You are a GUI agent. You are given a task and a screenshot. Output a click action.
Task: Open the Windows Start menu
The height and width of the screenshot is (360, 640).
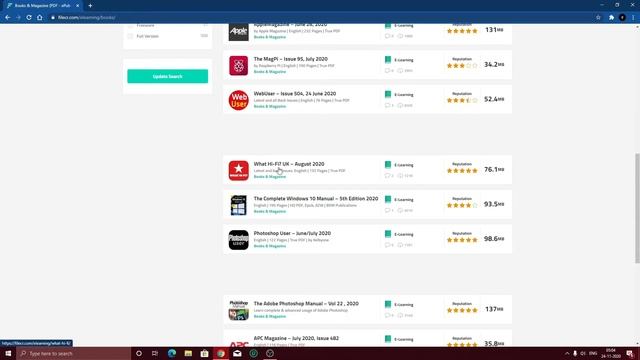pos(8,353)
